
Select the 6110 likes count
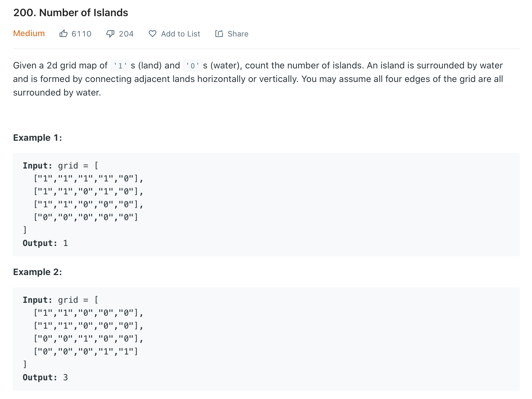pyautogui.click(x=81, y=34)
